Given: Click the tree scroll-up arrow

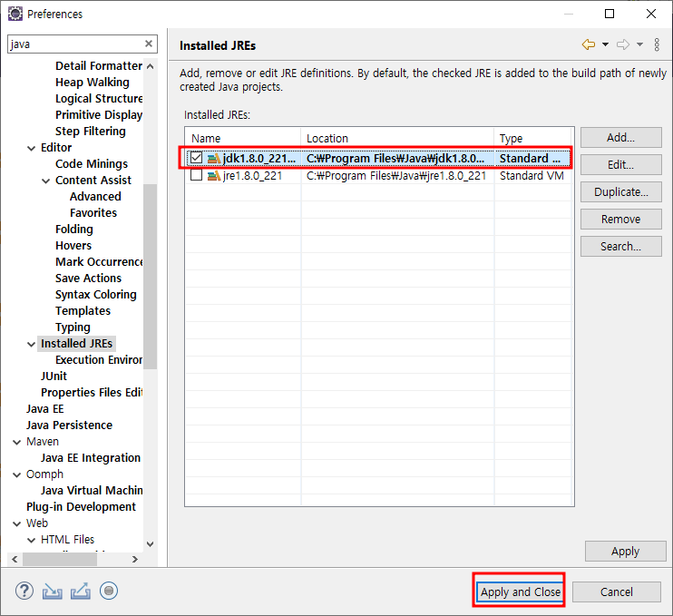Looking at the screenshot, I should (x=151, y=66).
